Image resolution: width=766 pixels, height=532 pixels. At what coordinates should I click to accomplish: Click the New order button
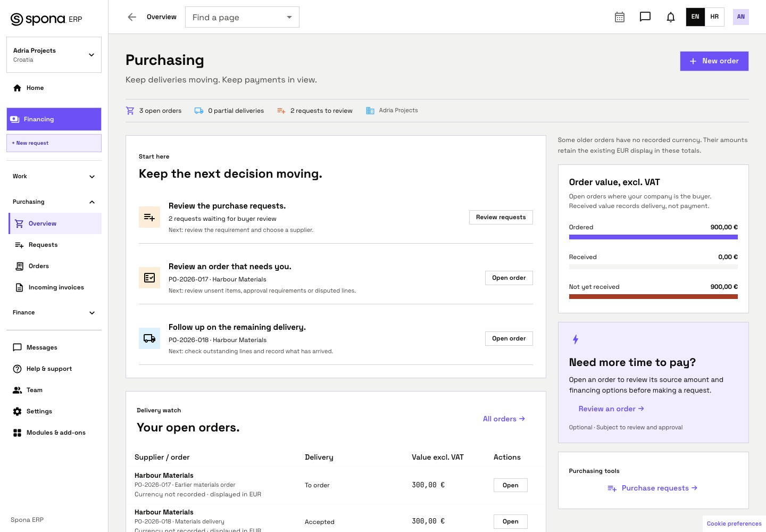[714, 61]
